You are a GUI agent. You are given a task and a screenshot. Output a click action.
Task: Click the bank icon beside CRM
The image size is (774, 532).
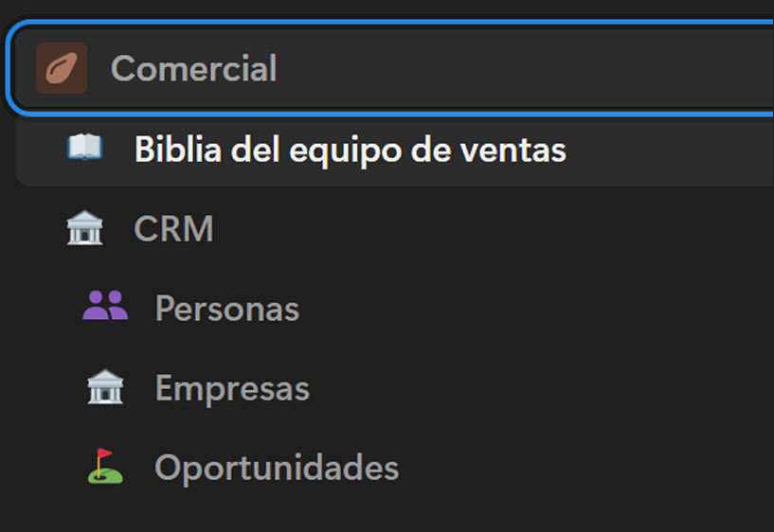point(84,229)
